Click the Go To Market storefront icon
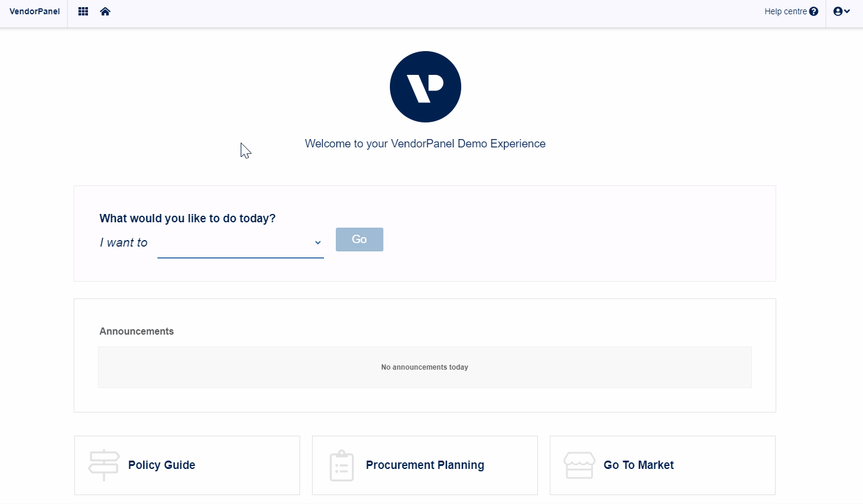863x504 pixels. click(579, 465)
